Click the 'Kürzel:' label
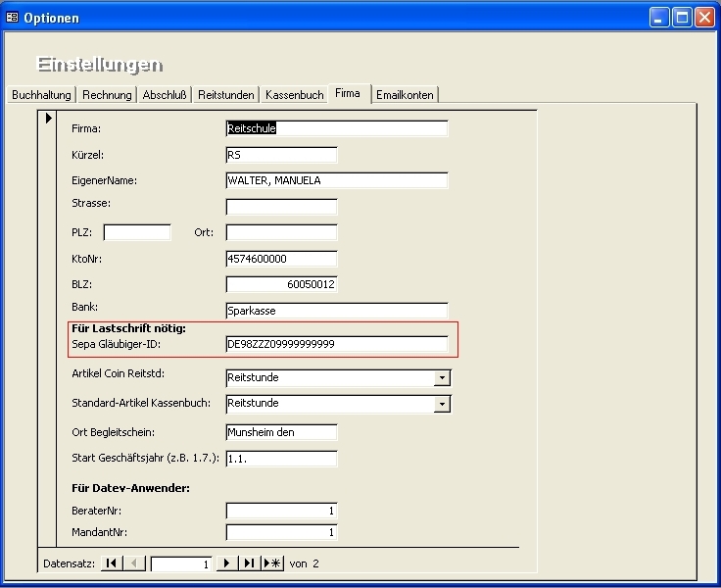Image resolution: width=721 pixels, height=588 pixels. (88, 155)
